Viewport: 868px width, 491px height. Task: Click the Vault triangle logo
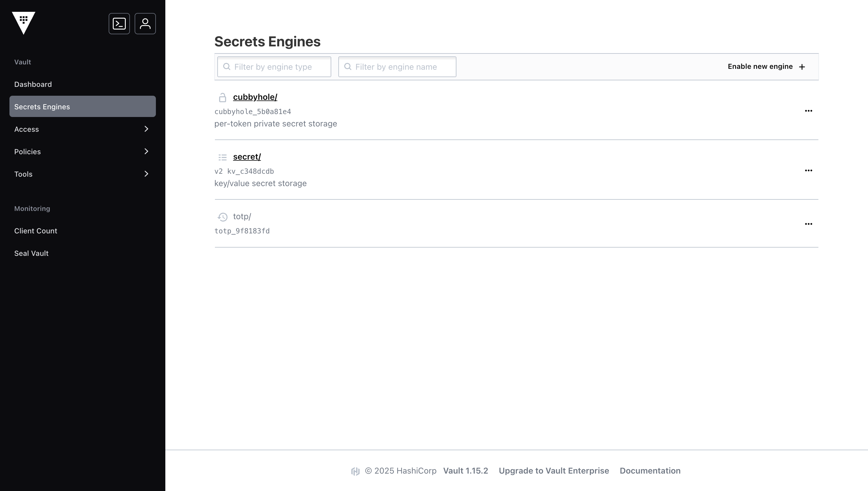pos(24,22)
